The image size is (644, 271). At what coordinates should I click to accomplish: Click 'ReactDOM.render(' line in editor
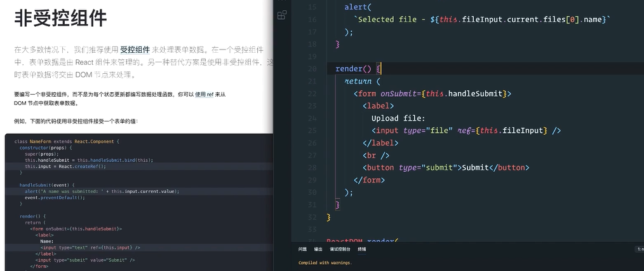[x=363, y=240]
